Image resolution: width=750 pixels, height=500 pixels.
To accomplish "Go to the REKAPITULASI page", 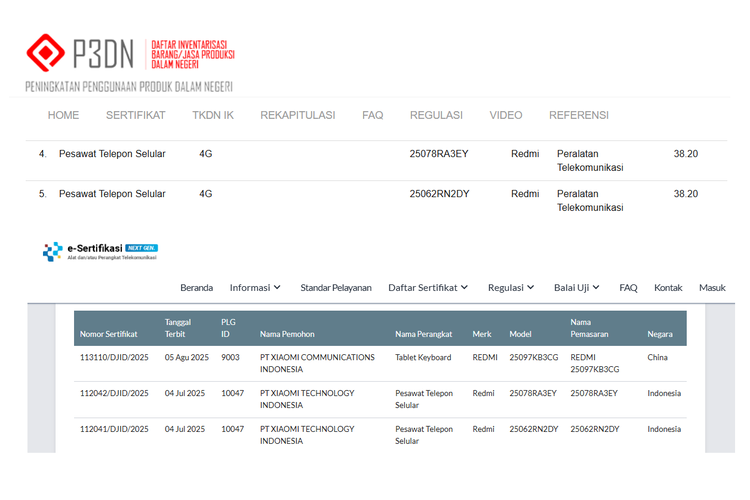I will (298, 115).
